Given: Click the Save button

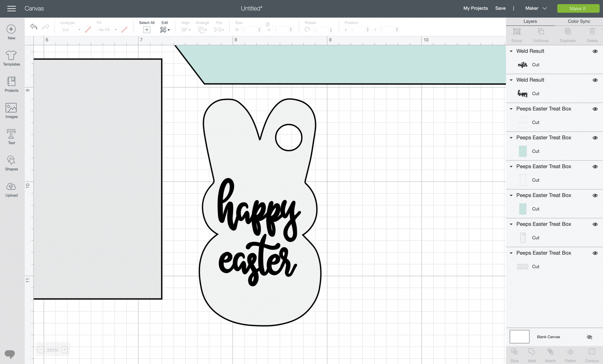Looking at the screenshot, I should 500,8.
